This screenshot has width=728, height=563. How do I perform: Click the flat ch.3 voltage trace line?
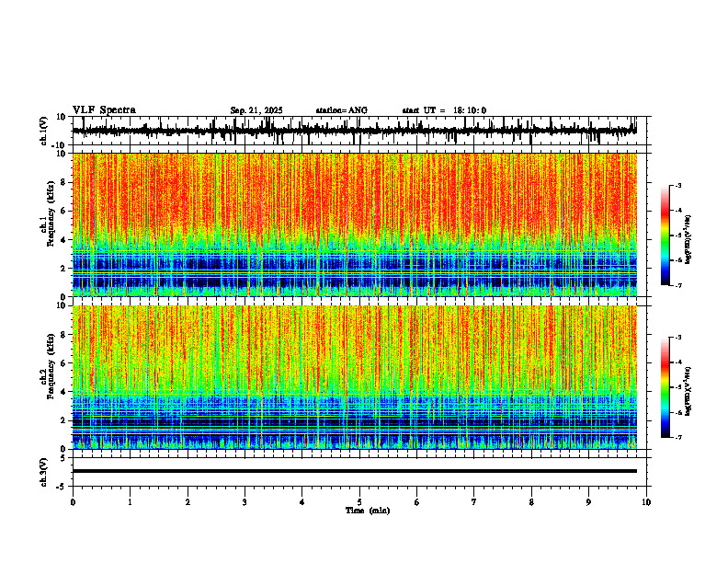355,471
